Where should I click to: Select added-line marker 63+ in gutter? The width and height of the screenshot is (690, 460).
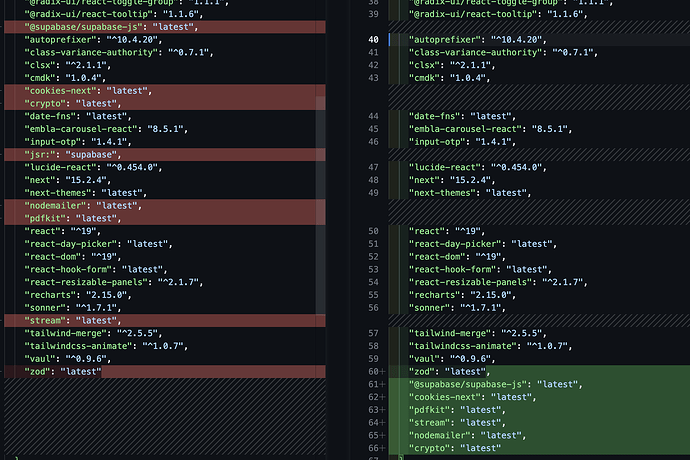[x=377, y=410]
